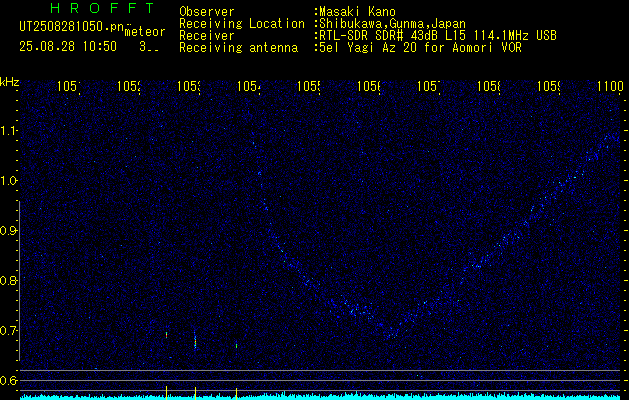Screen dimensions: 629x400
Task: Click the 1.1 kHz frequency label
Action: coord(8,131)
